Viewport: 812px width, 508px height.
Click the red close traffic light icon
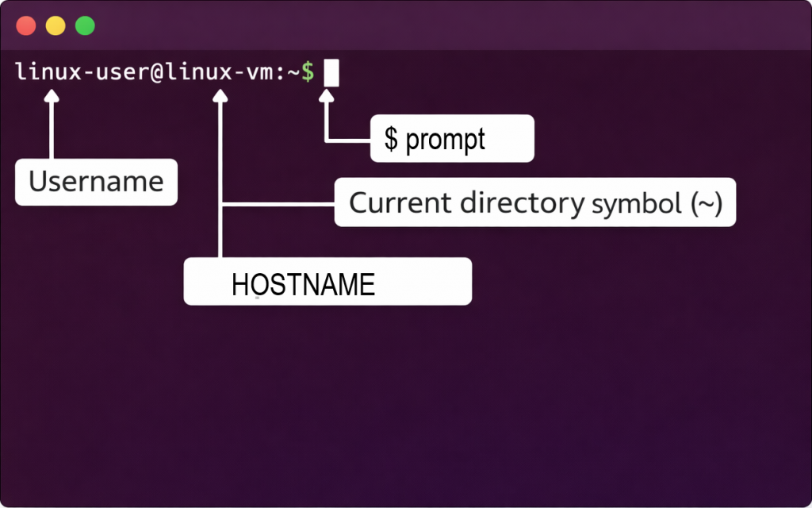tap(26, 25)
